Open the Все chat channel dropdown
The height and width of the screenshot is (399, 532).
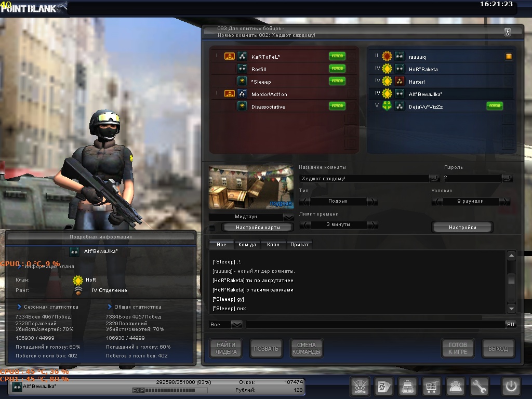click(237, 324)
